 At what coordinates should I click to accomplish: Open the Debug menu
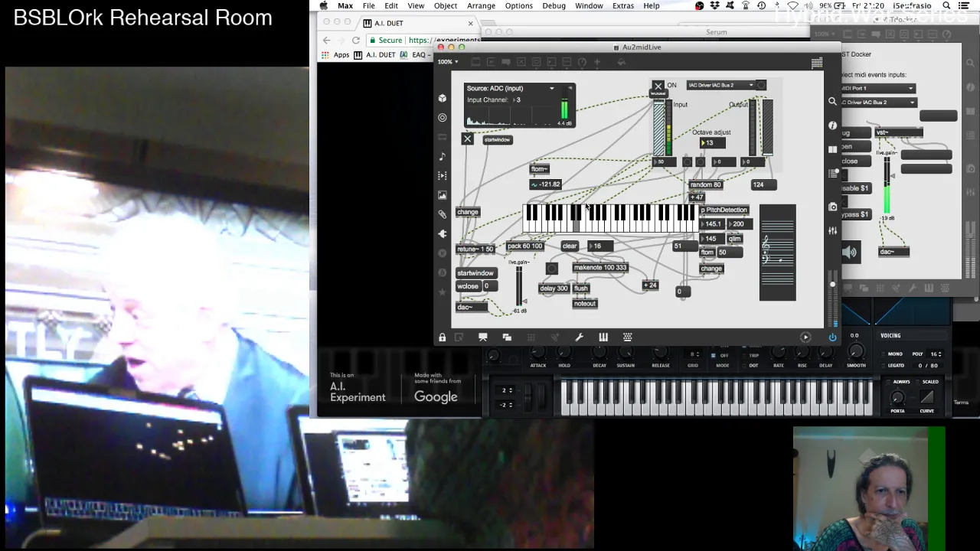point(554,5)
